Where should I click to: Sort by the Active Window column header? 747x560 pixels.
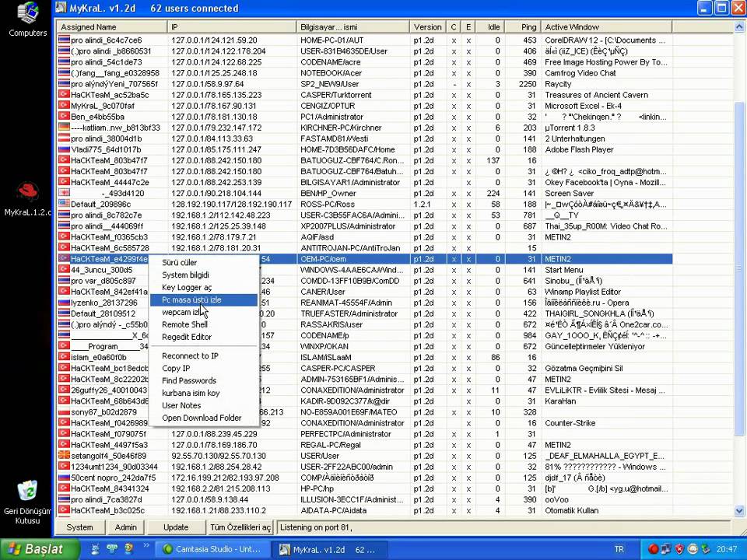pyautogui.click(x=606, y=27)
